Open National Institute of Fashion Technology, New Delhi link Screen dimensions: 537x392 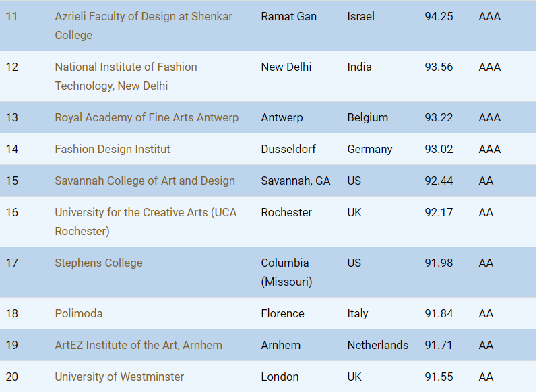(126, 76)
